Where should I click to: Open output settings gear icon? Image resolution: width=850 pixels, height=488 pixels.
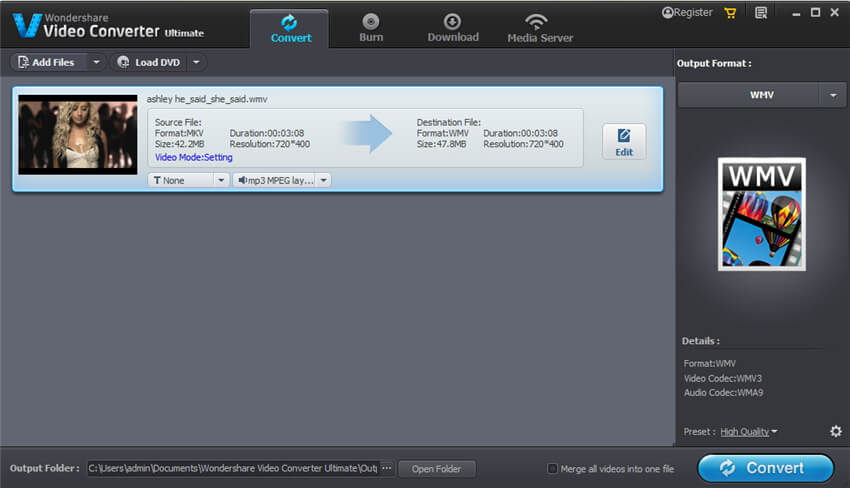pyautogui.click(x=836, y=431)
